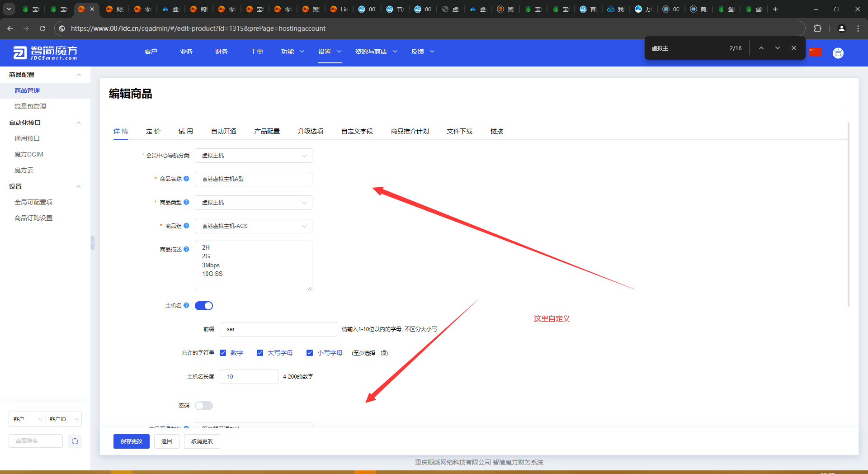868x474 pixels.
Task: Open the 工单 top menu
Action: (x=257, y=52)
